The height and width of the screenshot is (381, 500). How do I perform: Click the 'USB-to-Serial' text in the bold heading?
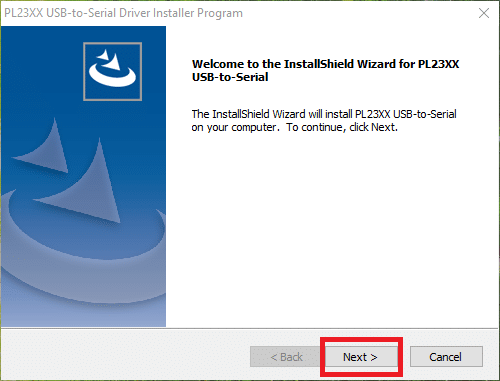pyautogui.click(x=230, y=77)
